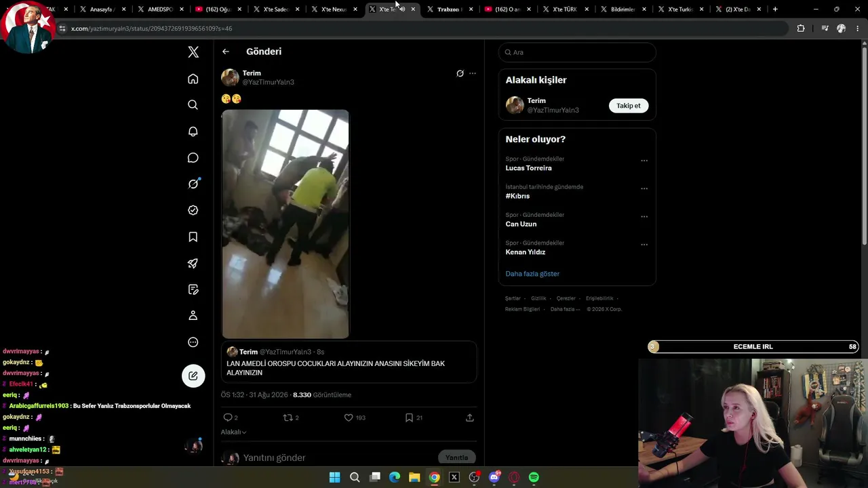Open the Profile icon in sidebar

193,315
